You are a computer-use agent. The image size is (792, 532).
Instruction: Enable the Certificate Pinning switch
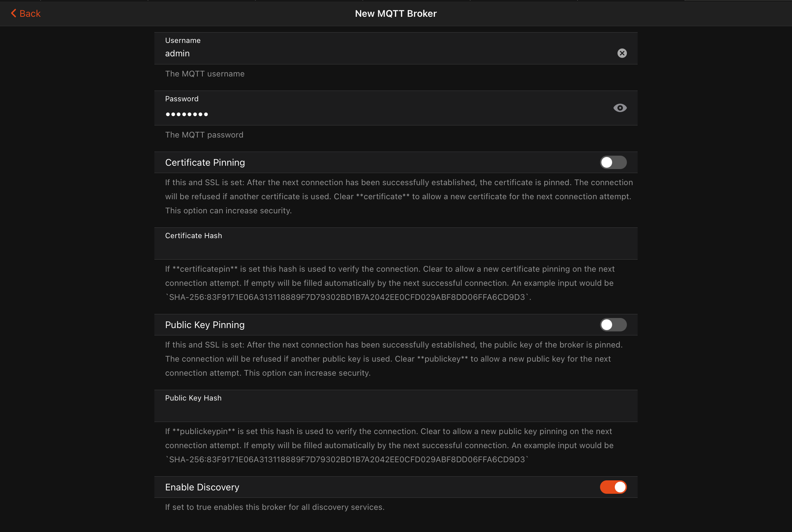613,162
